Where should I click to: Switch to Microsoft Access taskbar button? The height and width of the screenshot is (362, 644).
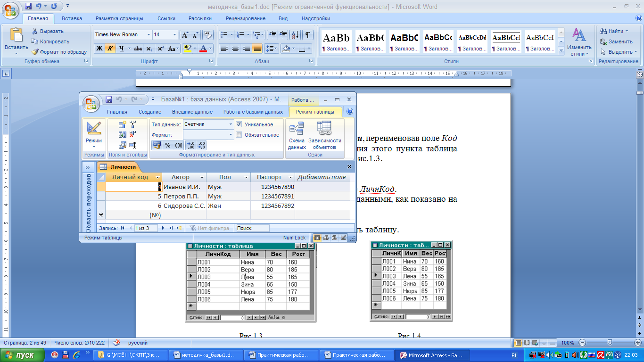(432, 355)
